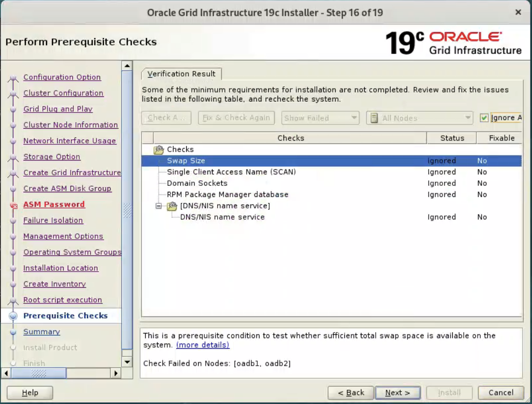The width and height of the screenshot is (532, 404).
Task: Select the Swap Size check row
Action: pyautogui.click(x=331, y=160)
